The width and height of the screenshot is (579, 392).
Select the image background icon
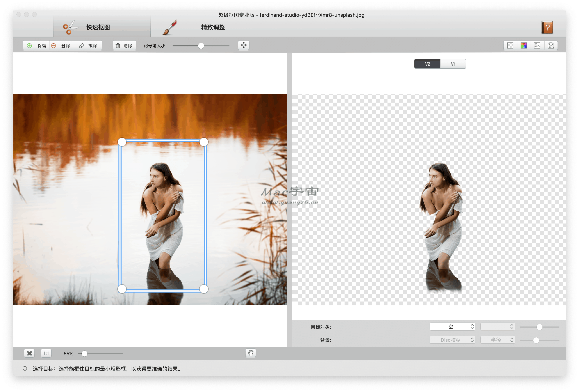coord(537,46)
